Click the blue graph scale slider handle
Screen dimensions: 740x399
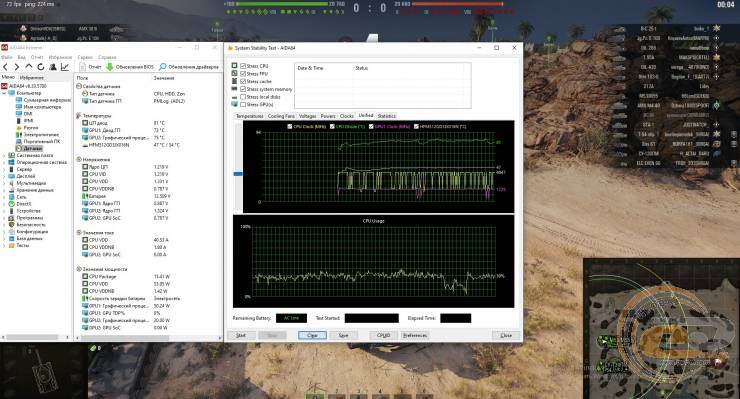point(238,174)
